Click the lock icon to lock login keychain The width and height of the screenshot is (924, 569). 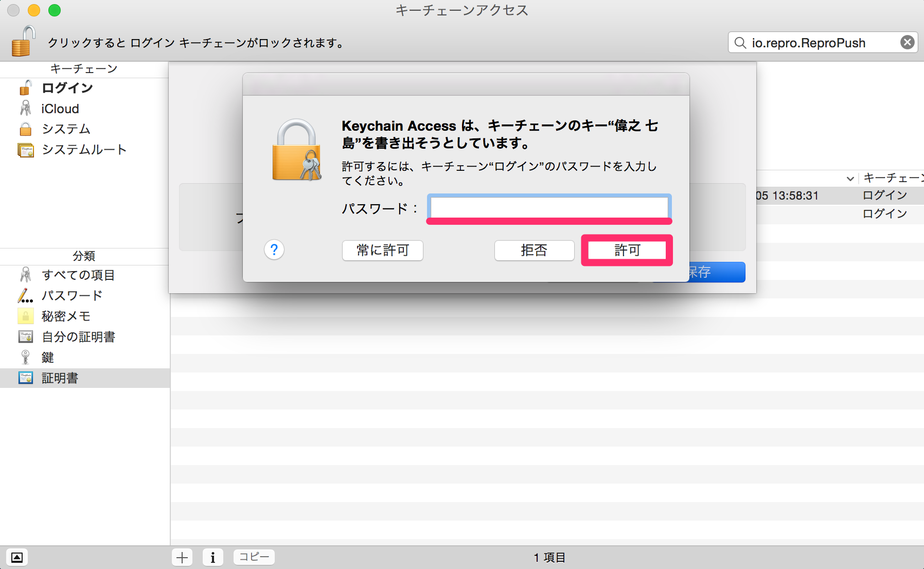(23, 42)
